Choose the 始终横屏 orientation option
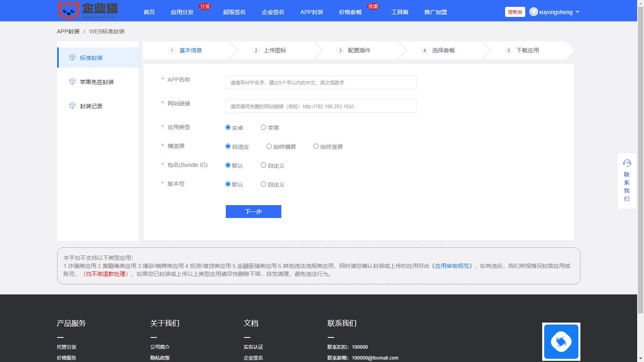Screen dimensions: 644x362 [269, 146]
